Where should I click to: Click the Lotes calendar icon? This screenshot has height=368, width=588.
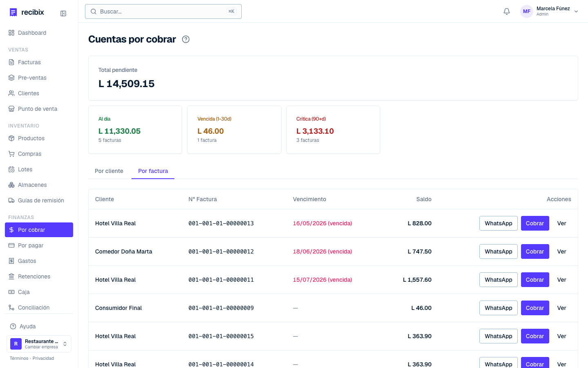tap(11, 169)
